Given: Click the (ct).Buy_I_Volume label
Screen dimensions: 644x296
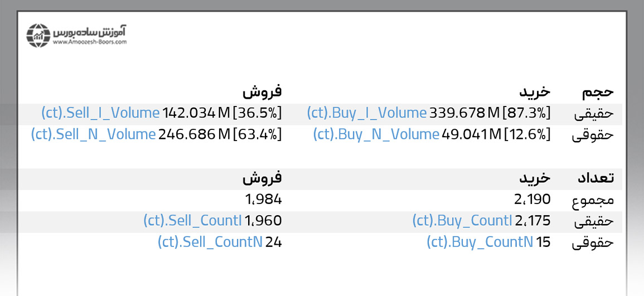Looking at the screenshot, I should click(366, 113).
